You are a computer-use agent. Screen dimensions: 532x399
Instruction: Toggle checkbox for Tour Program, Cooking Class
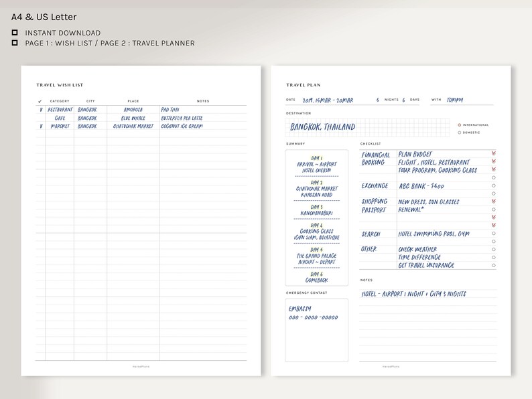point(494,169)
